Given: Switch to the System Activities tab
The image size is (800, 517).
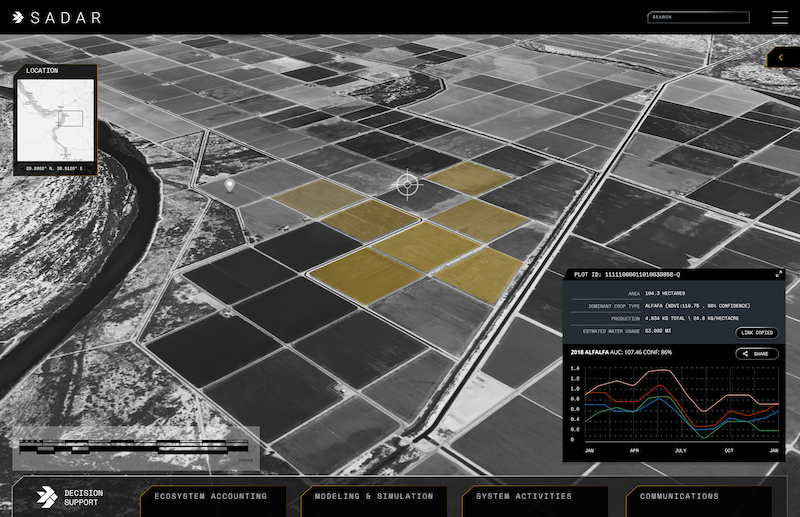Looking at the screenshot, I should coord(524,496).
